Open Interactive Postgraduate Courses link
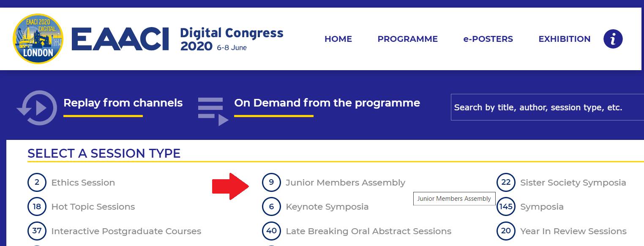The width and height of the screenshot is (644, 246). (x=126, y=231)
